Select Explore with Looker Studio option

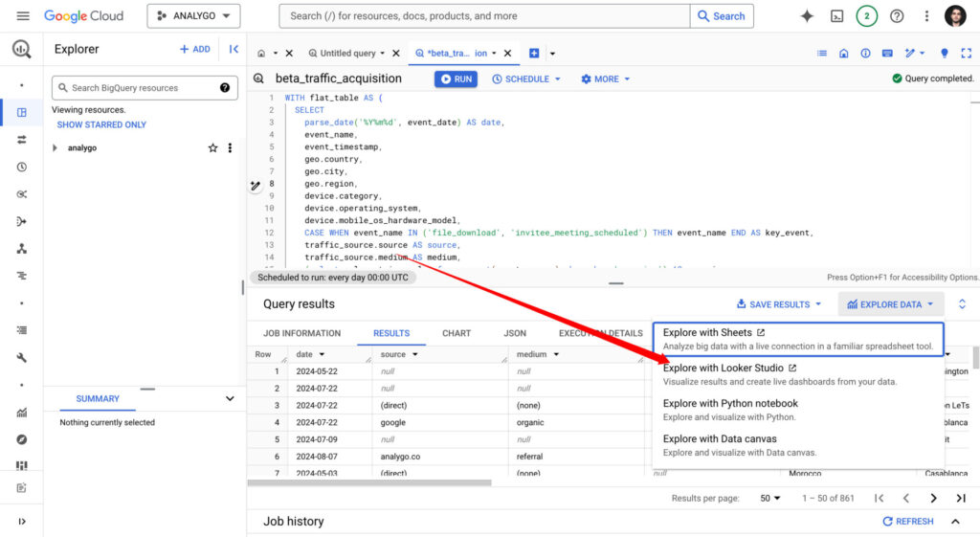(x=724, y=369)
